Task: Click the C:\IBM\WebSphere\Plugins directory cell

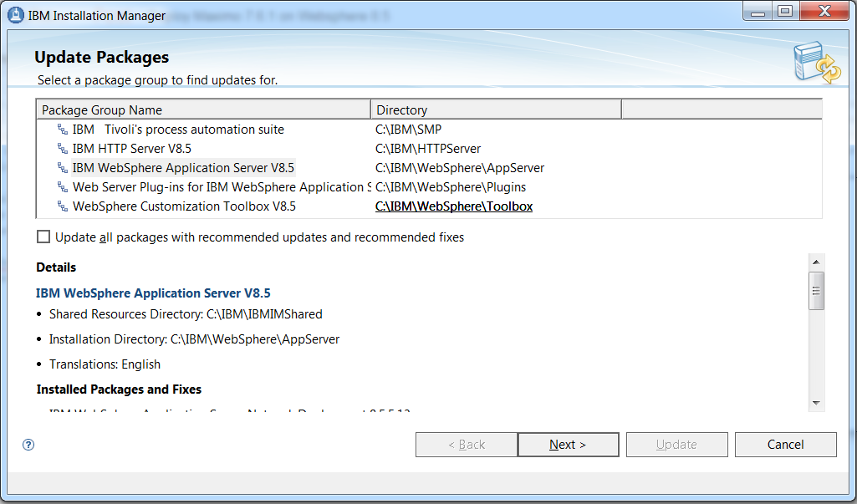Action: [x=451, y=187]
